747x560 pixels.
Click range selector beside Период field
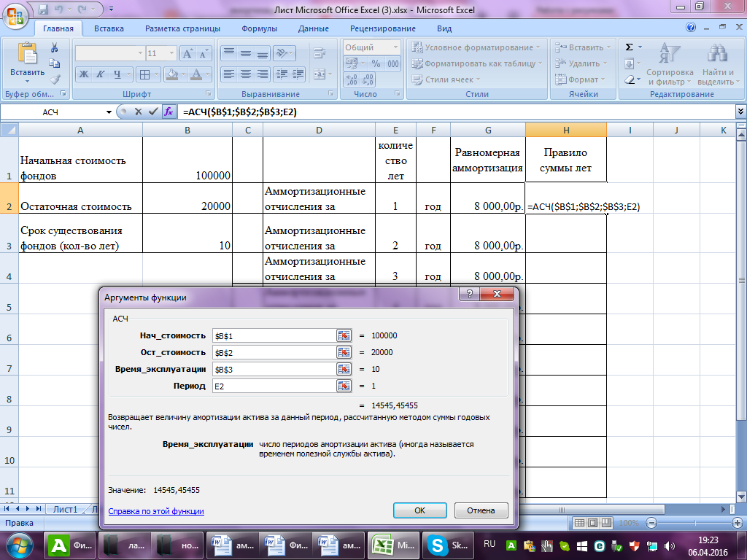click(344, 386)
